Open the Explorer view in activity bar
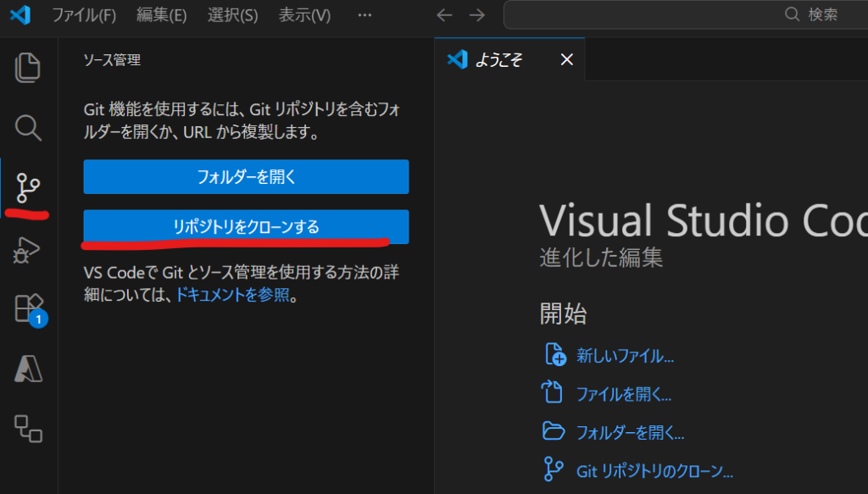Screen dimensions: 868x494 click(28, 68)
